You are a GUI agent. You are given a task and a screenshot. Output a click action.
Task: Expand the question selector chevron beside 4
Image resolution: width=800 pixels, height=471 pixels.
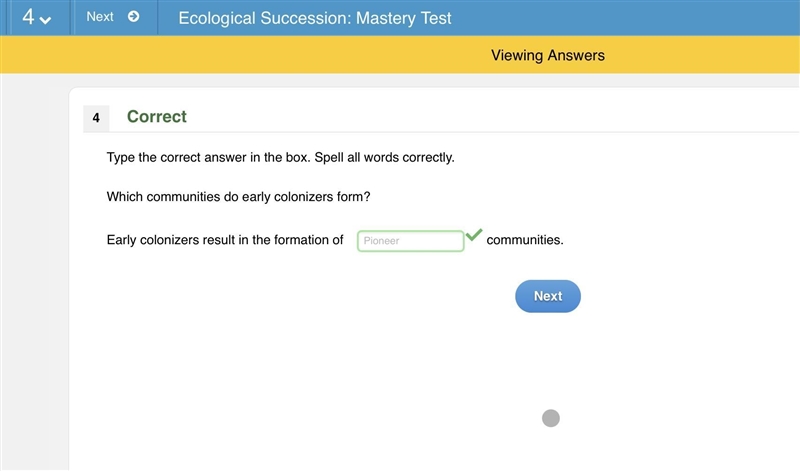45,20
